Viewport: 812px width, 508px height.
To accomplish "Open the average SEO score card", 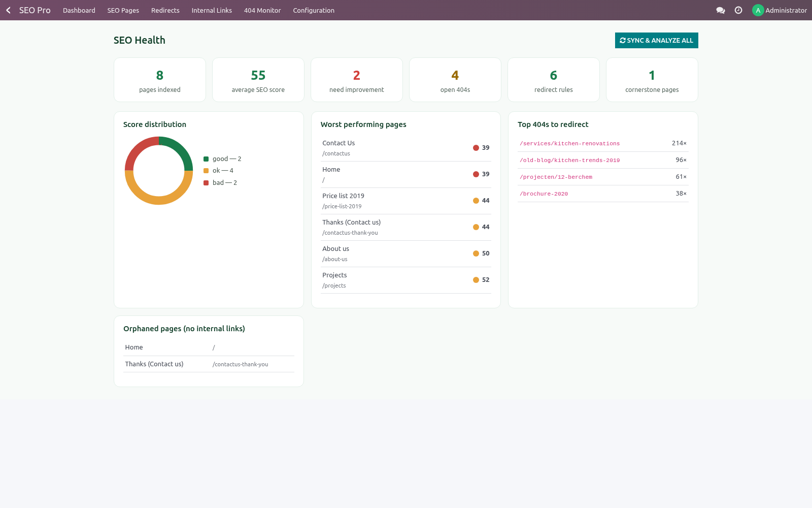I will click(x=258, y=80).
